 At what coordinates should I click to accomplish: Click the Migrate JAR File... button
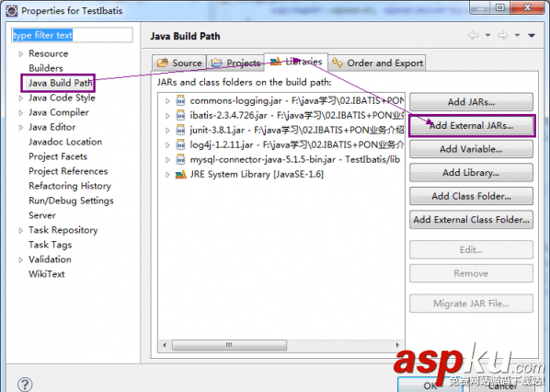point(471,304)
